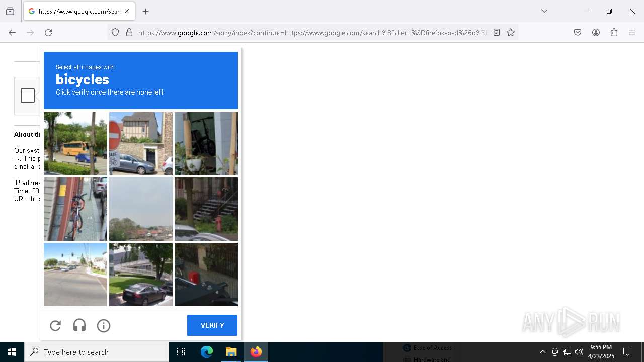644x362 pixels.
Task: Open Firefox account icon
Action: coord(596,32)
